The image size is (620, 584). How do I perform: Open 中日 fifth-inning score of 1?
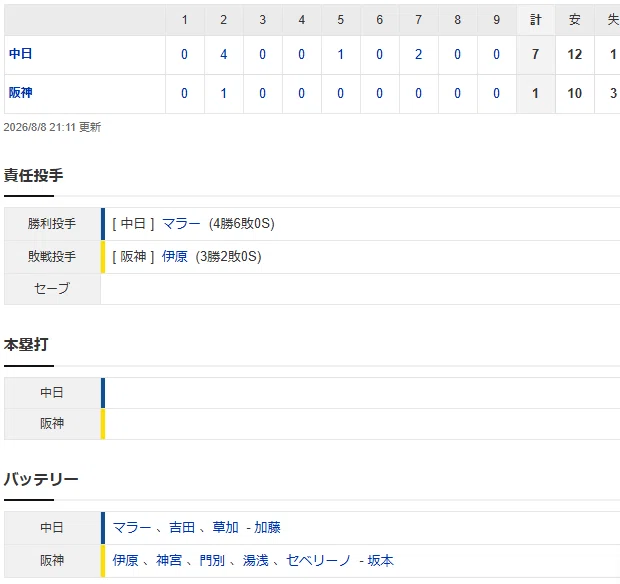click(340, 54)
